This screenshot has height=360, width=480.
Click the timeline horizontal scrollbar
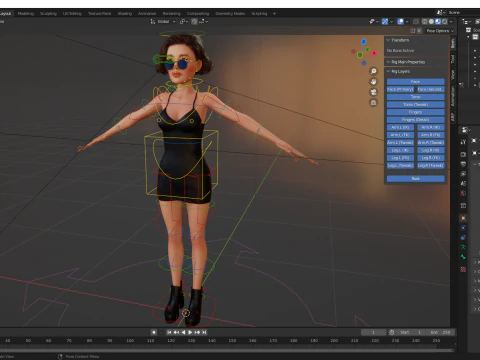click(x=227, y=350)
